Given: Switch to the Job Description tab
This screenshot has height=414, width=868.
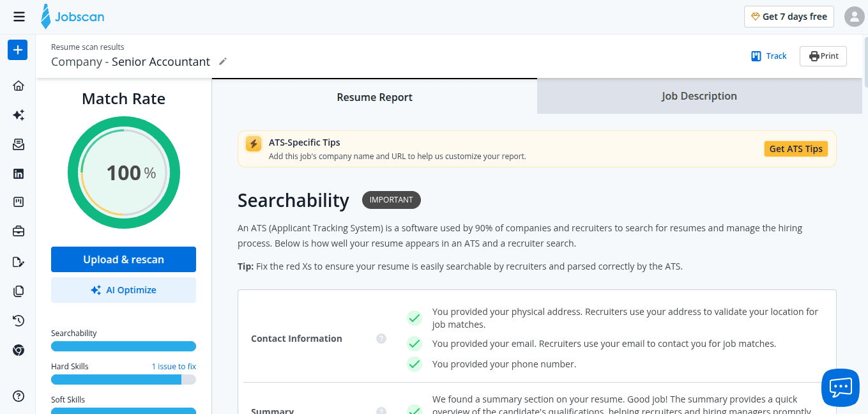Looking at the screenshot, I should 699,96.
